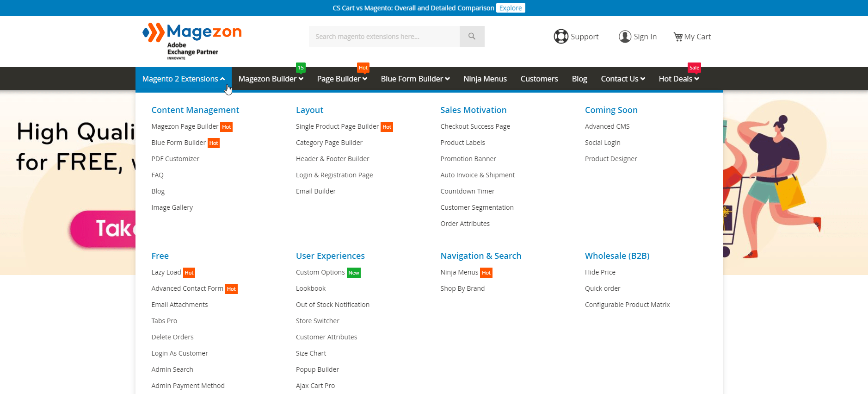Open Out of Stock Notification link
868x394 pixels.
pos(332,305)
